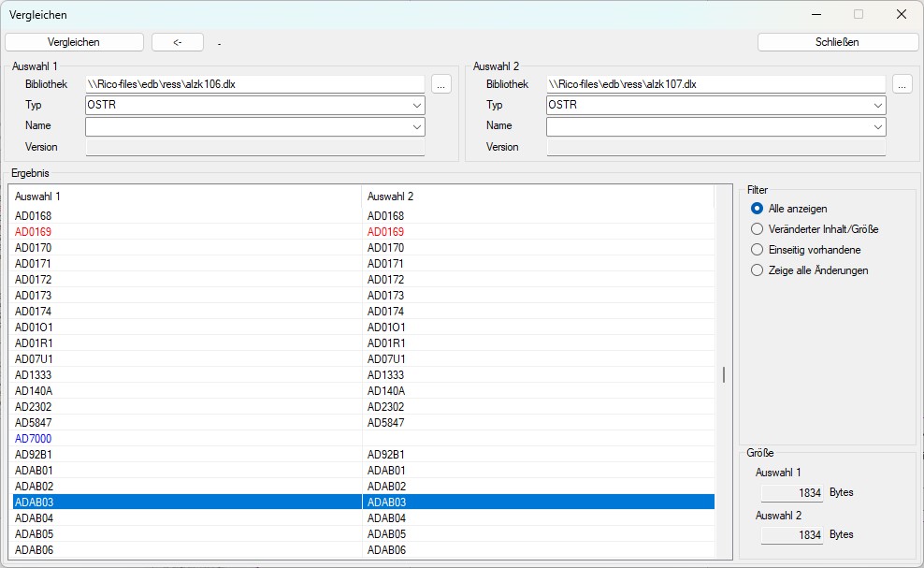Click the results list scrollbar thumb
Image resolution: width=924 pixels, height=568 pixels.
pos(723,374)
